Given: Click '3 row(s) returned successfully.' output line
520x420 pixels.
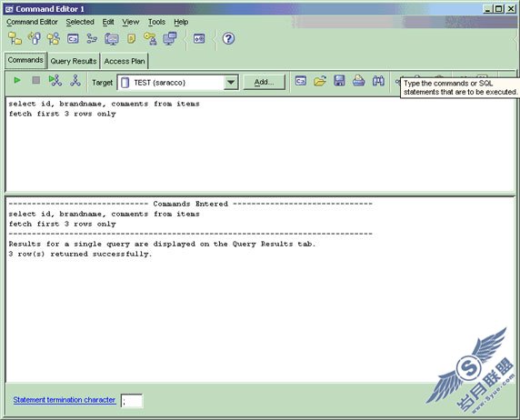Looking at the screenshot, I should pyautogui.click(x=80, y=254).
